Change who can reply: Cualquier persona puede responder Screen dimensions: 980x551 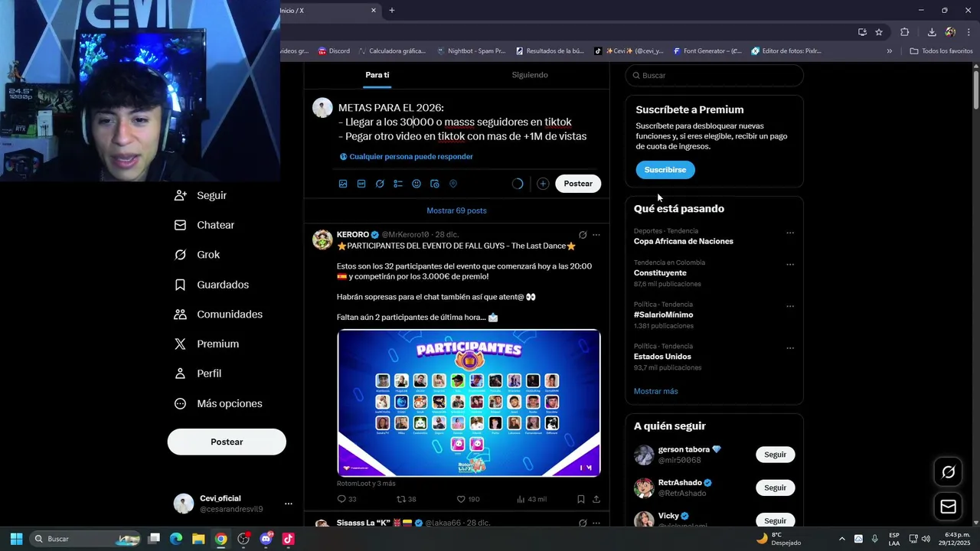[x=407, y=157]
